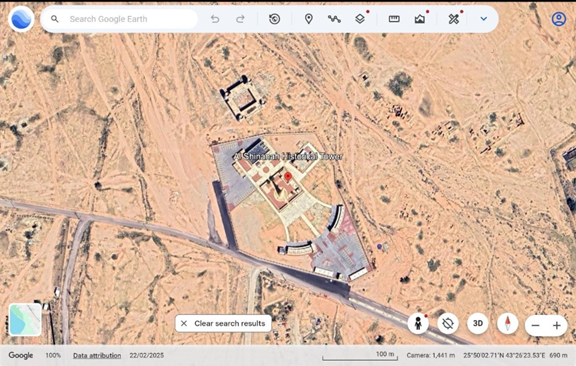
Task: Click the latitude longitude coordinates readout
Action: pos(504,355)
